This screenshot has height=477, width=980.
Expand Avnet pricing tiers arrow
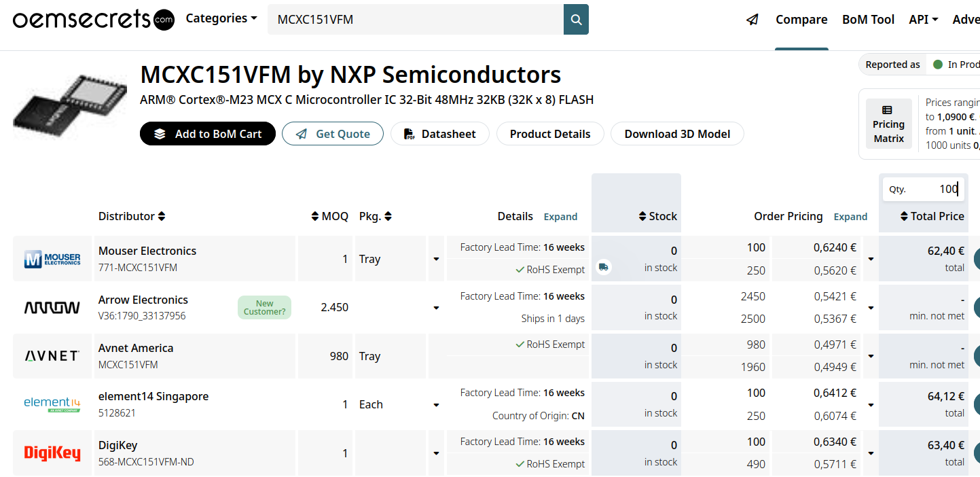871,356
